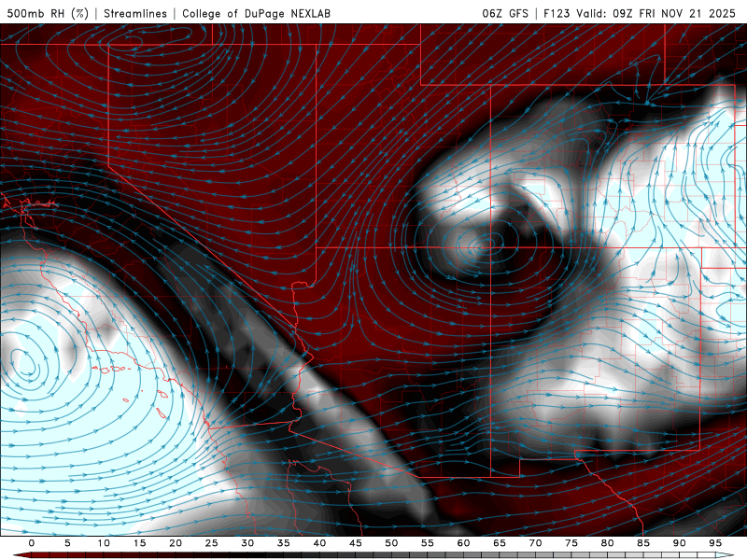Click the 'F123' forecast hour label
747x560 pixels.
557,13
